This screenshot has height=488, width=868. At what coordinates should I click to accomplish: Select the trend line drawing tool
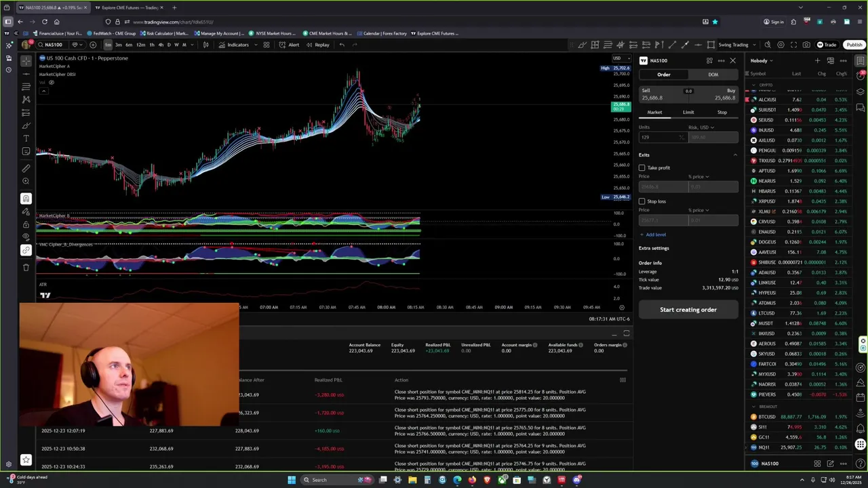pyautogui.click(x=26, y=73)
